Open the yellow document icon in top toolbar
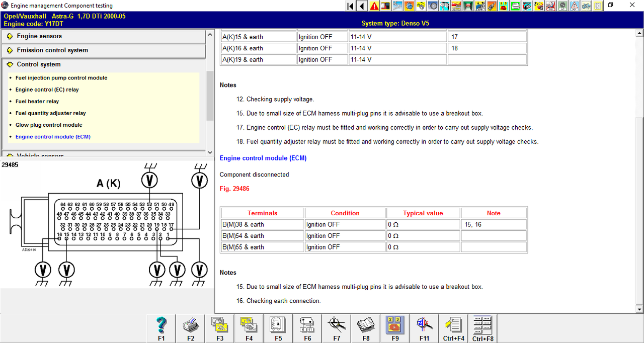644x343 pixels. (x=598, y=6)
